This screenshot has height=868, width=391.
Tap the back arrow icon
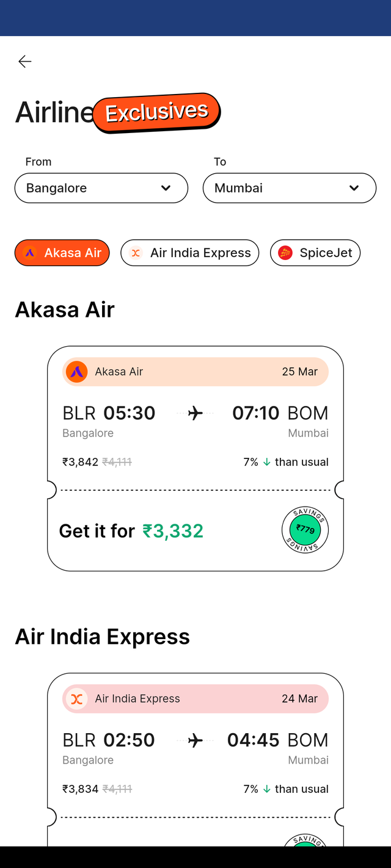pyautogui.click(x=24, y=61)
